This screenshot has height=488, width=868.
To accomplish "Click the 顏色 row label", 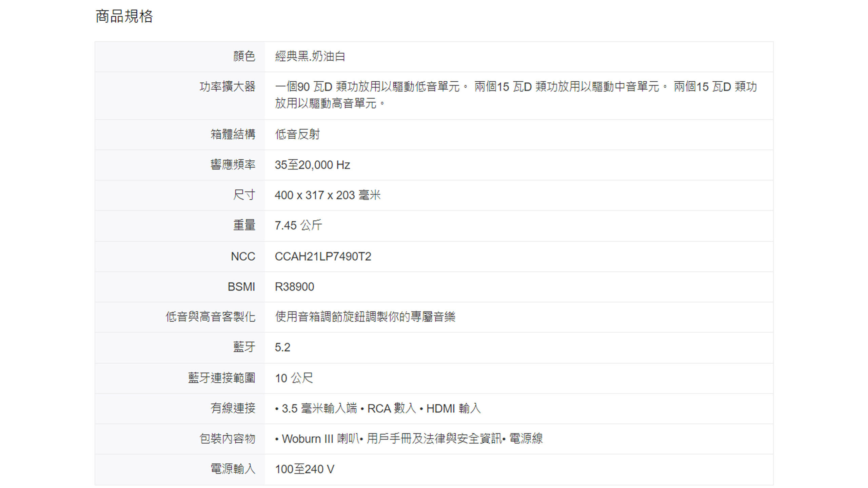I will [244, 56].
